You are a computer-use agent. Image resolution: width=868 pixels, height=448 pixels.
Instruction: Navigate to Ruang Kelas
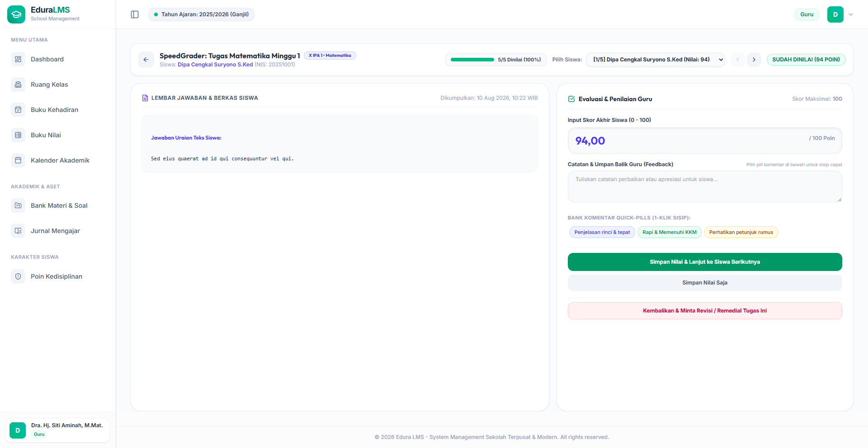tap(58, 84)
